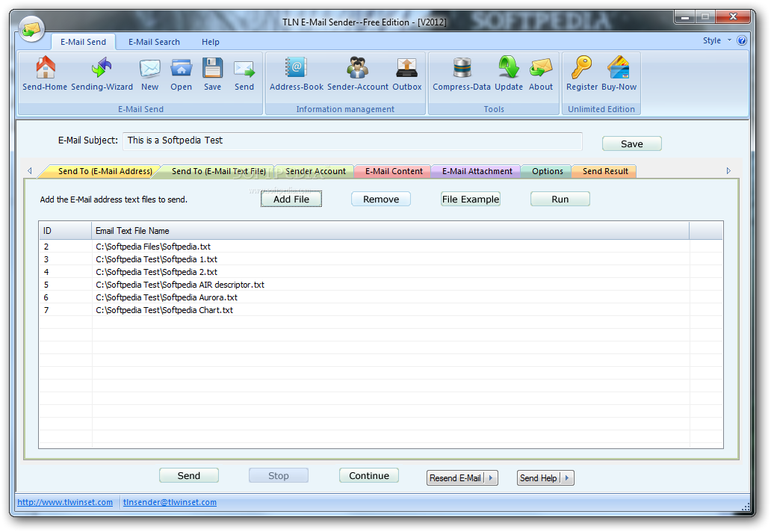Click the ID column header
Image resolution: width=771 pixels, height=532 pixels.
point(65,231)
